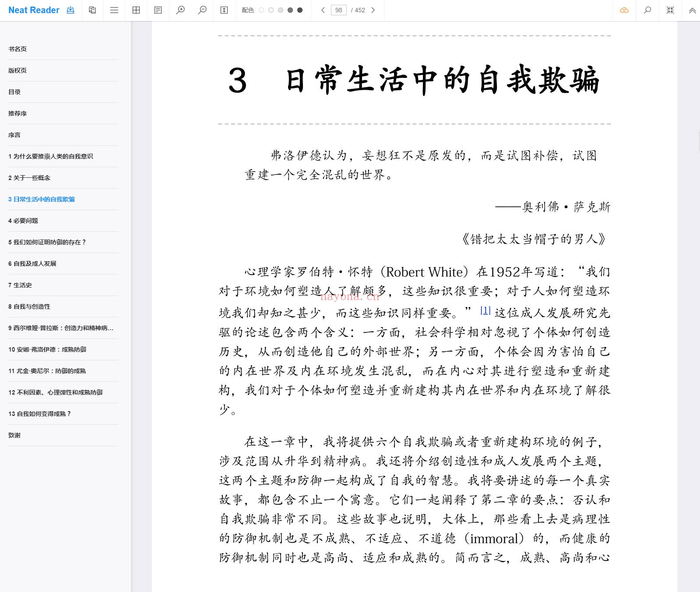The width and height of the screenshot is (700, 592).
Task: Select the light gray theme swatch
Action: pyautogui.click(x=281, y=10)
